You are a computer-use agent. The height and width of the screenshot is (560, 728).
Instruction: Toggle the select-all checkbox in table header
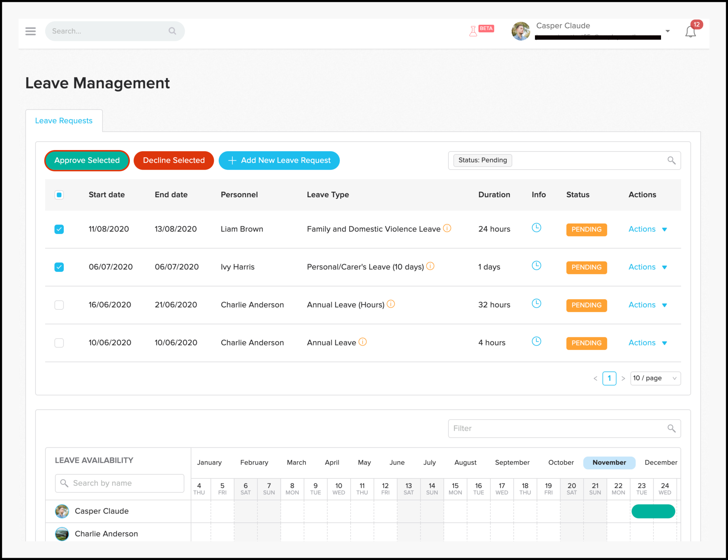click(x=59, y=195)
